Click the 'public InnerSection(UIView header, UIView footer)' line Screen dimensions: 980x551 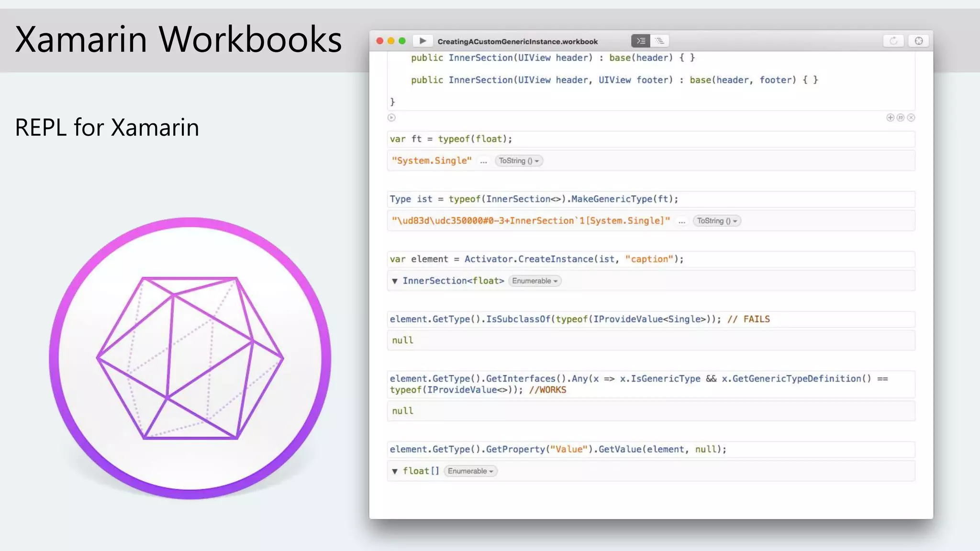614,80
